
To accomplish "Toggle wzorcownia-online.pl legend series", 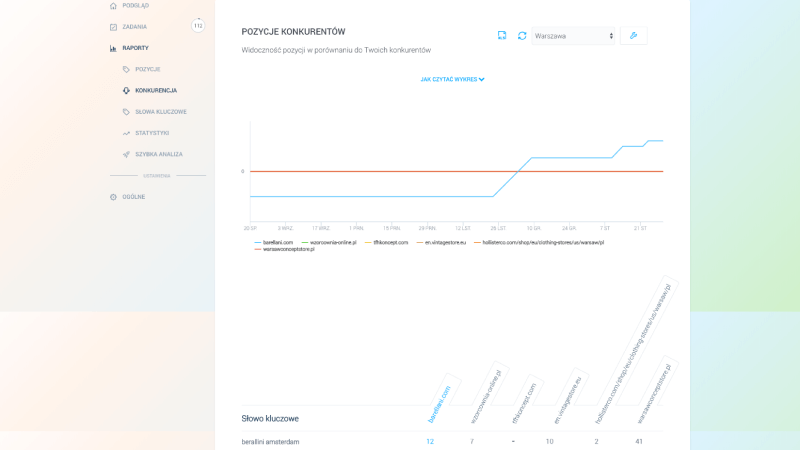I will click(x=329, y=243).
